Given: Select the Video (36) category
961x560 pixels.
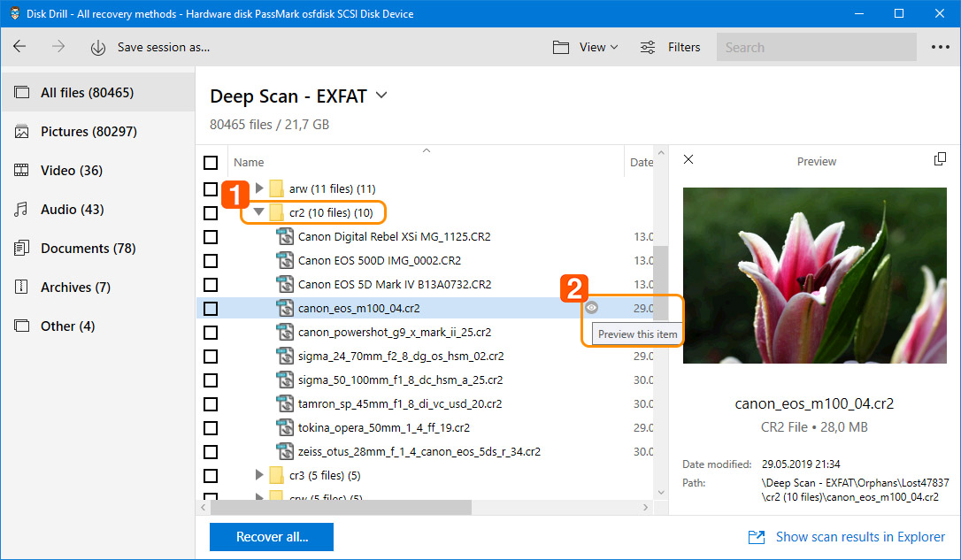Looking at the screenshot, I should 98,171.
